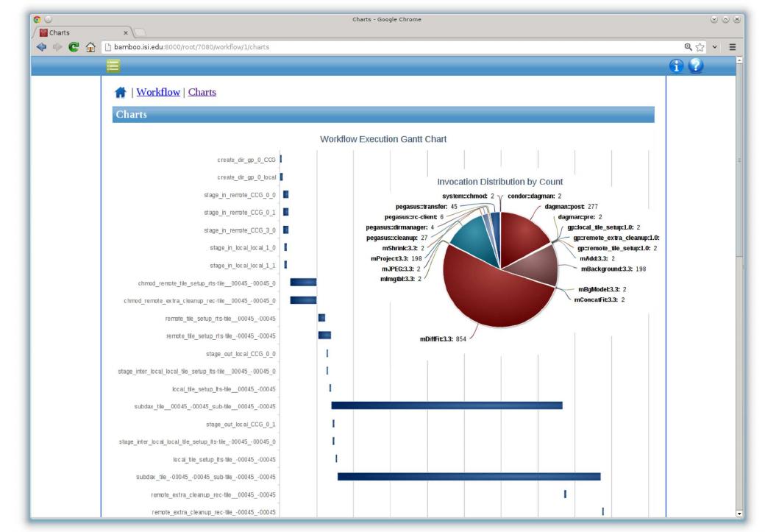Click the browser back arrow
Viewport: 765px width, 532px height.
coord(41,47)
